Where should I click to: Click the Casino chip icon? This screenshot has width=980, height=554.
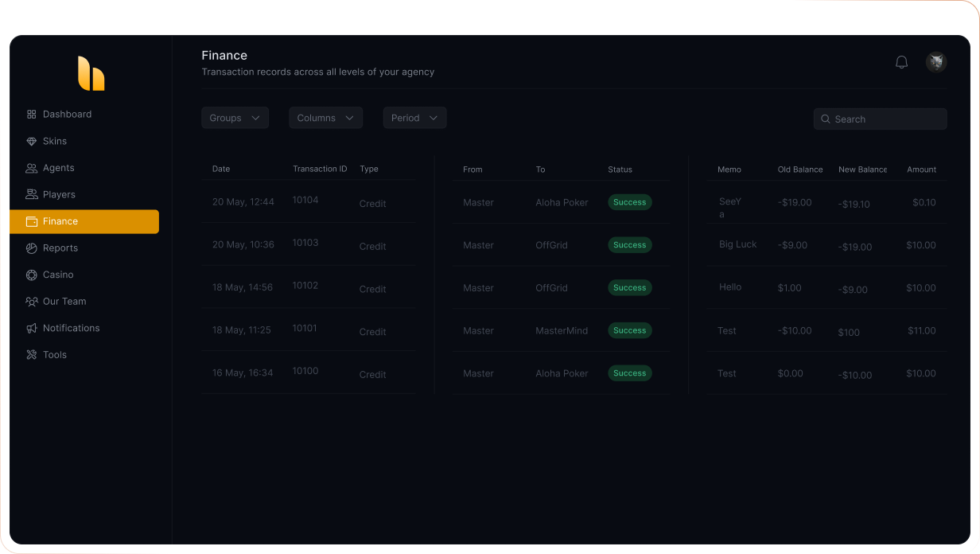(32, 275)
